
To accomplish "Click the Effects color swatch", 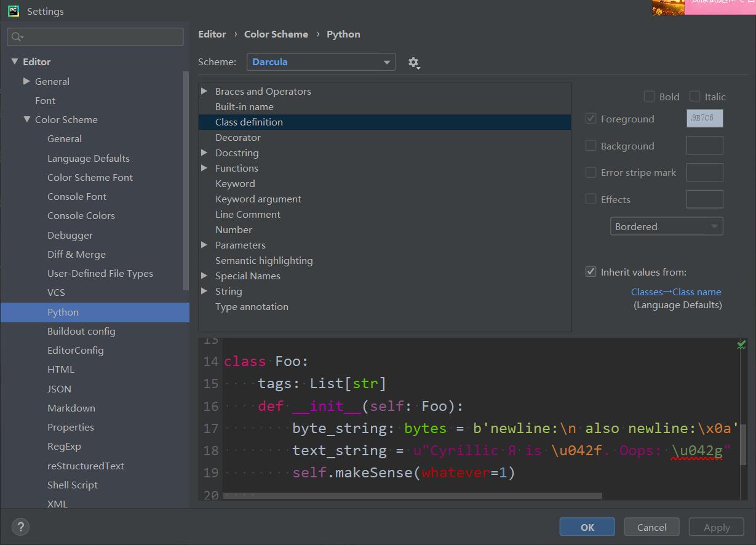I will tap(705, 199).
